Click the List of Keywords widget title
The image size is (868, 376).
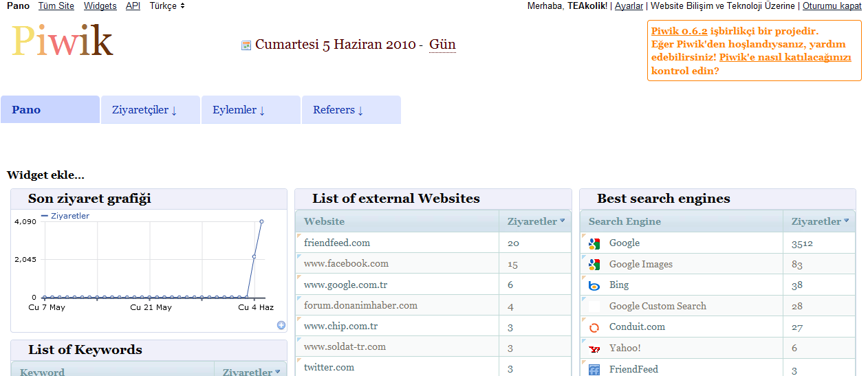[x=85, y=350]
